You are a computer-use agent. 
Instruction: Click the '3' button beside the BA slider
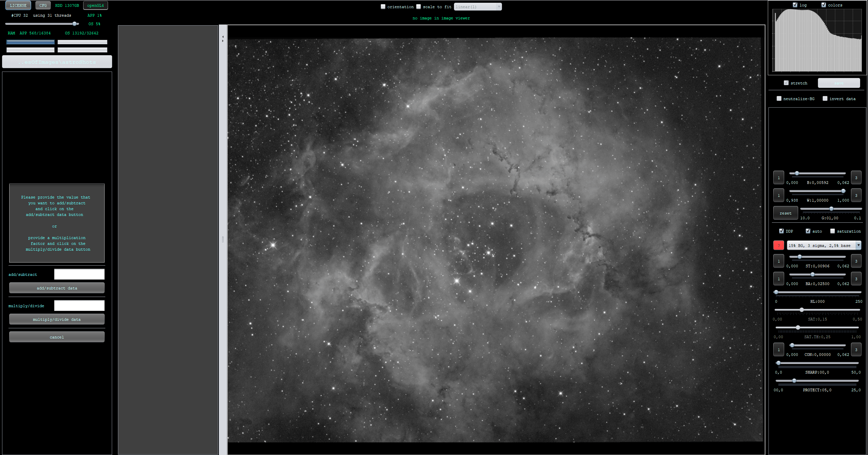pyautogui.click(x=856, y=279)
